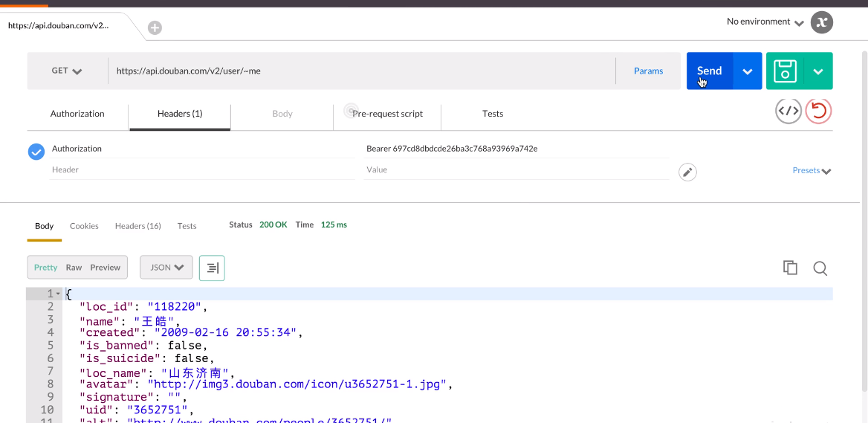The width and height of the screenshot is (868, 423).
Task: Open a new request tab with plus icon
Action: coord(155,28)
